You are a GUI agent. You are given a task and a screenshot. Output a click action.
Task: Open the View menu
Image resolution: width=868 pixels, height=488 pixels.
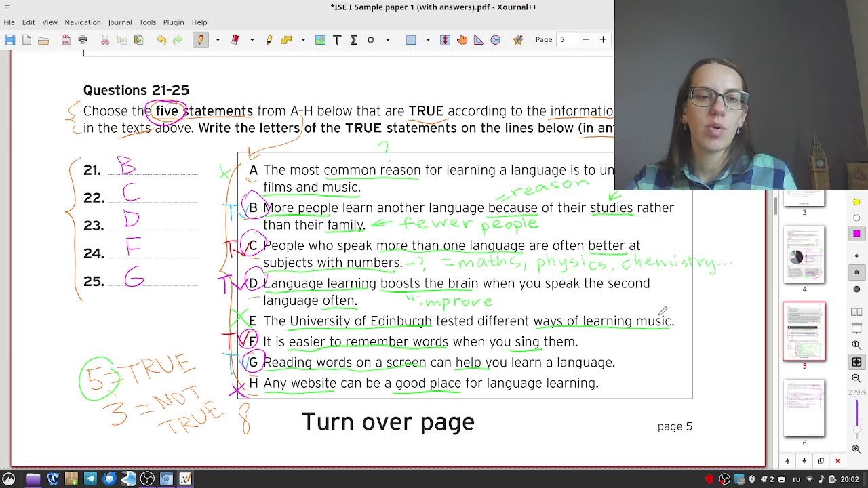pos(50,22)
